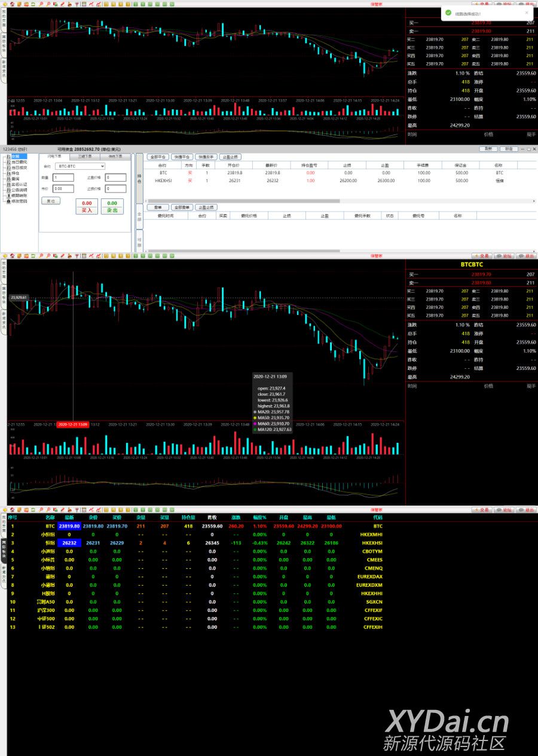Image resolution: width=538 pixels, height=756 pixels.
Task: Dismiss the success notification with its X
Action: click(526, 13)
